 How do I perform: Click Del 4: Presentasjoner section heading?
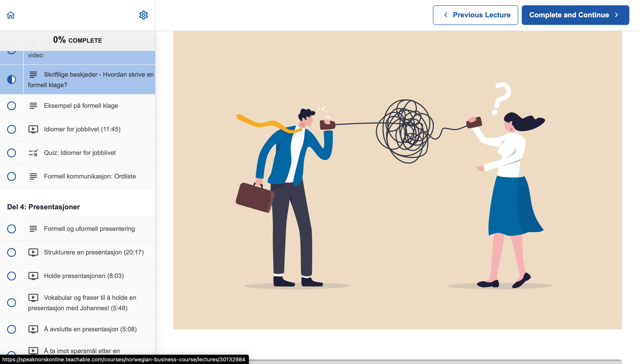tap(44, 207)
